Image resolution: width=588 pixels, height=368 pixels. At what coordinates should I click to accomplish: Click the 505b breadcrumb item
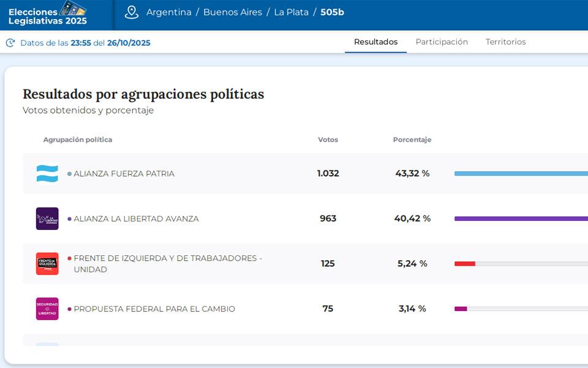[332, 12]
